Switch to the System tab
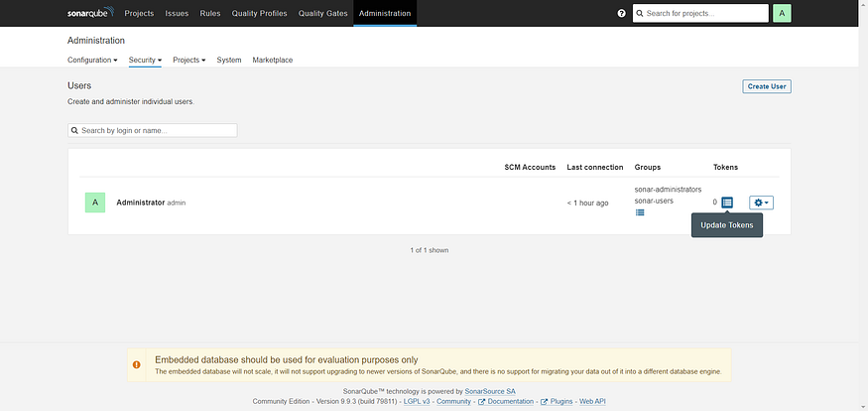Image resolution: width=868 pixels, height=411 pixels. click(x=229, y=60)
